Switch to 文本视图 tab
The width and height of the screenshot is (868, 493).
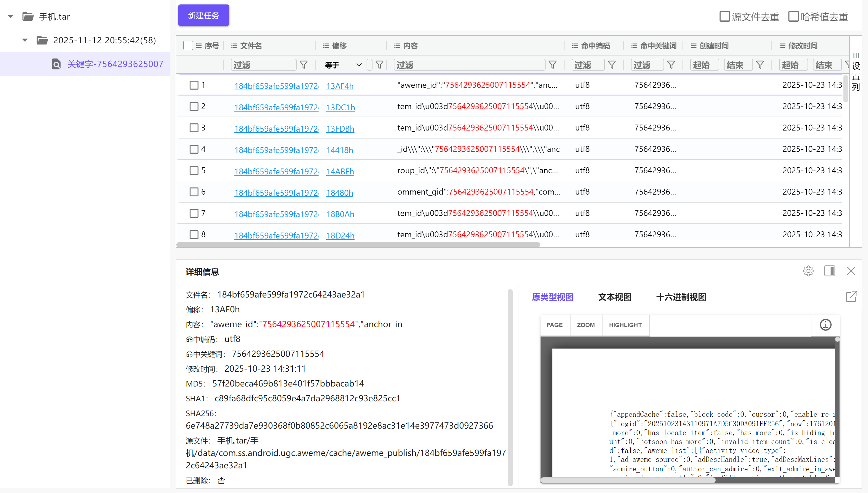[615, 297]
